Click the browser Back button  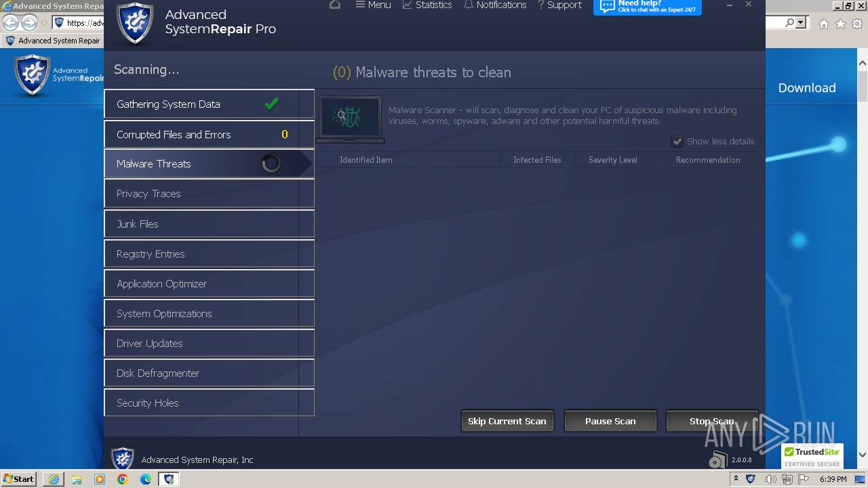coord(11,23)
